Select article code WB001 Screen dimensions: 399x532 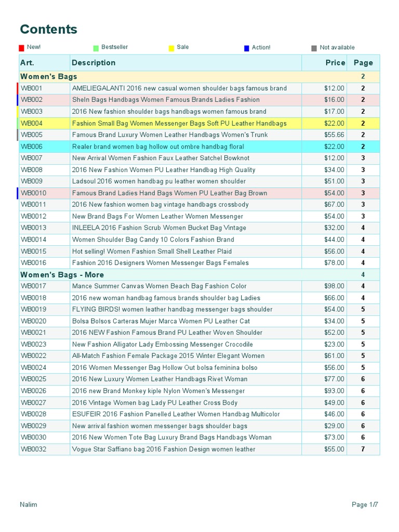point(31,88)
